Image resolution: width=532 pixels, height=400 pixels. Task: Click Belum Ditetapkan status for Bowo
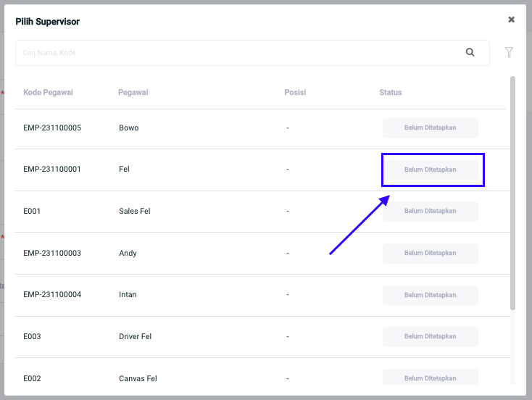point(430,128)
